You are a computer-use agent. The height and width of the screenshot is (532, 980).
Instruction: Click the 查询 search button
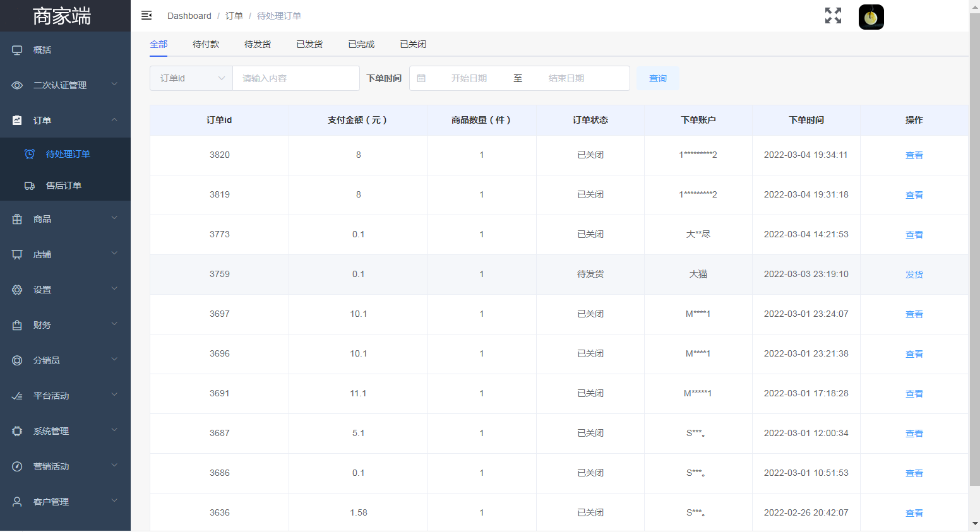coord(658,78)
